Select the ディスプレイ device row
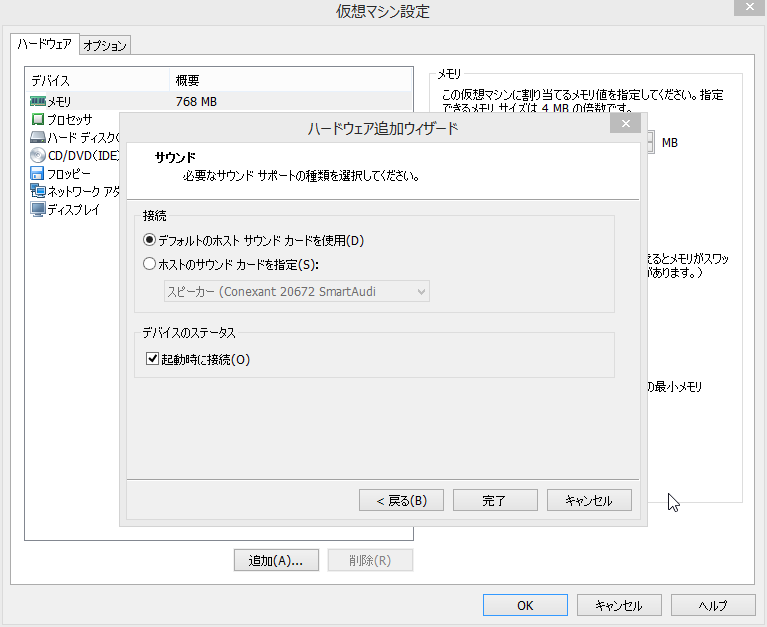The height and width of the screenshot is (627, 767). 74,209
